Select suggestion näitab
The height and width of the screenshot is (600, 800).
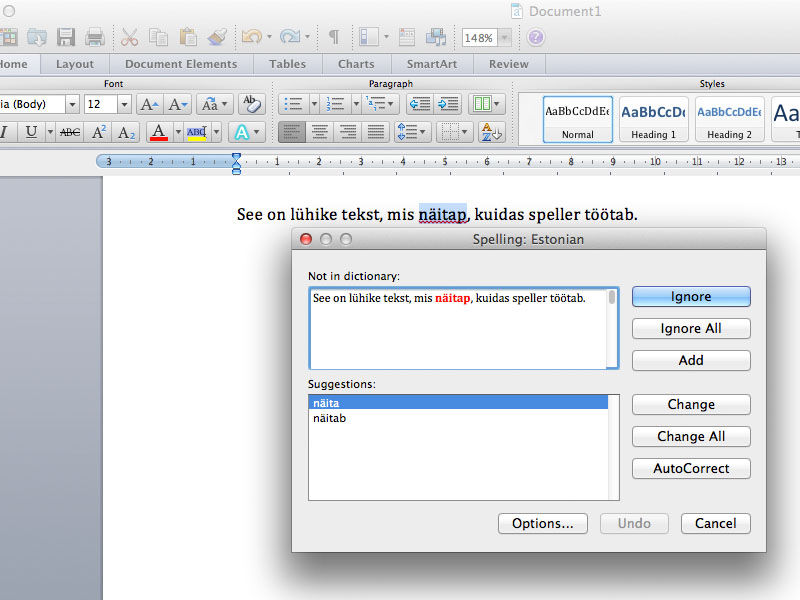[458, 418]
